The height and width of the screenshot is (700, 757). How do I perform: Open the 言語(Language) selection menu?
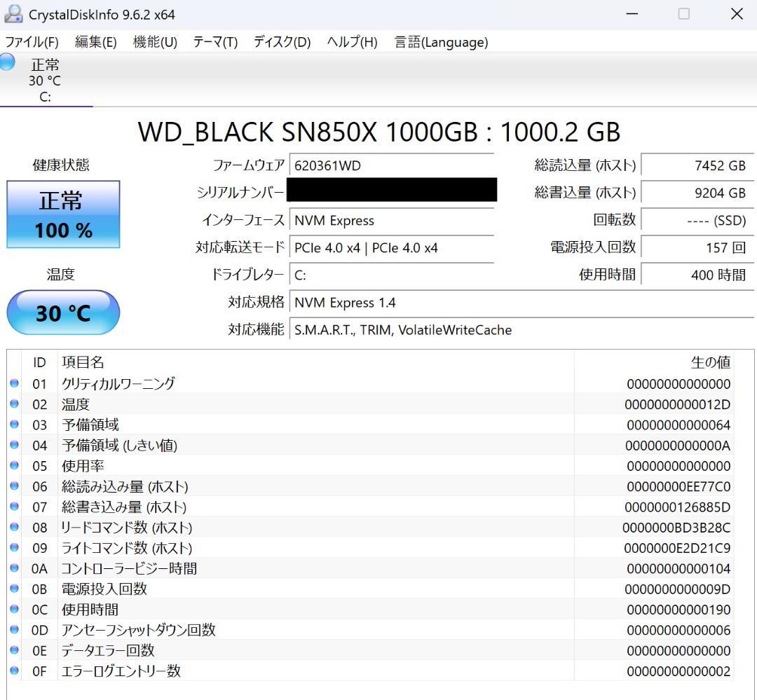442,42
